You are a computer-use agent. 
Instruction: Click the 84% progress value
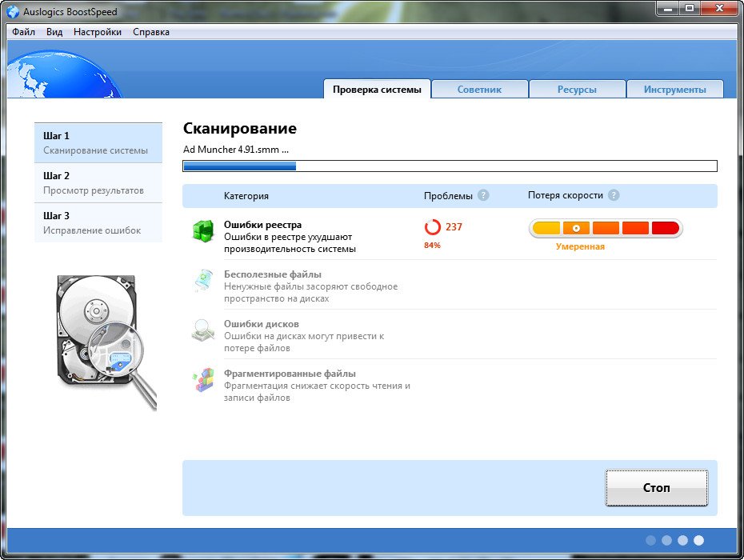pos(432,246)
